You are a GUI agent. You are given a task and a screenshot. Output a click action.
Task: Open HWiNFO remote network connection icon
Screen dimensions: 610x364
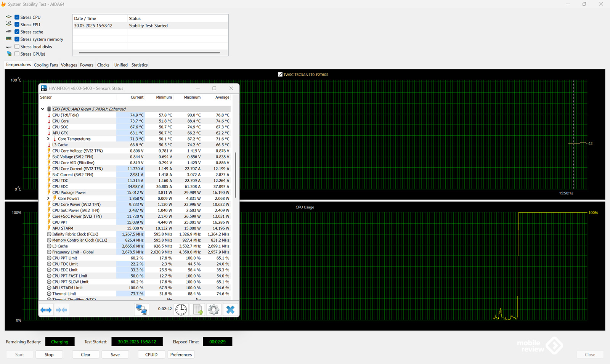click(141, 309)
